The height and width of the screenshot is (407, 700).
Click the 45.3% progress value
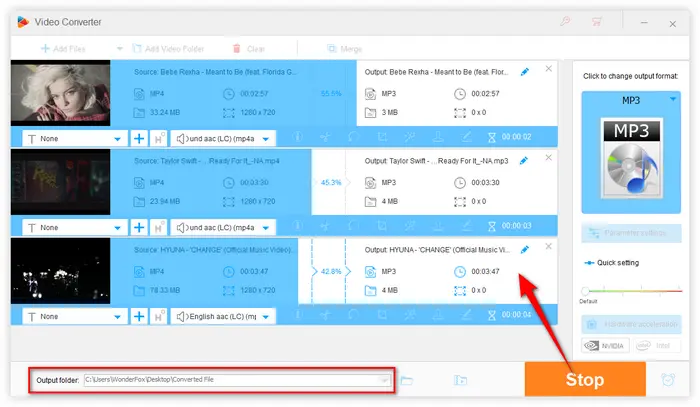coord(331,183)
